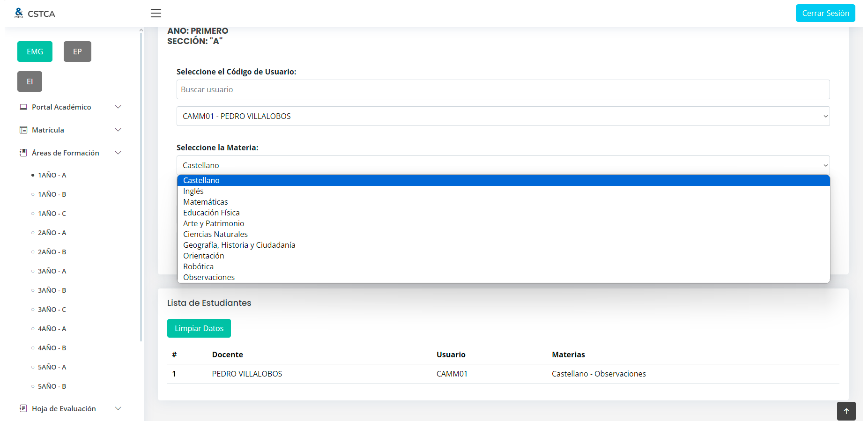Click the Áreas de Formación book icon
The width and height of the screenshot is (868, 421).
[23, 153]
